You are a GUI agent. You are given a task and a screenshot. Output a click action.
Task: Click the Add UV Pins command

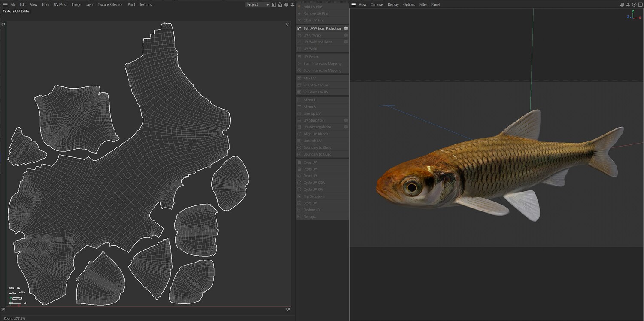pos(322,7)
